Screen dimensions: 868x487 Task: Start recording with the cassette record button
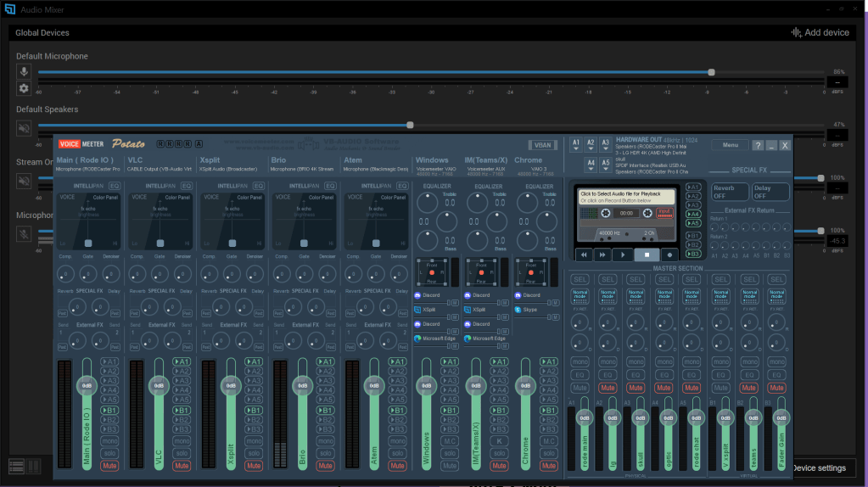click(x=669, y=255)
